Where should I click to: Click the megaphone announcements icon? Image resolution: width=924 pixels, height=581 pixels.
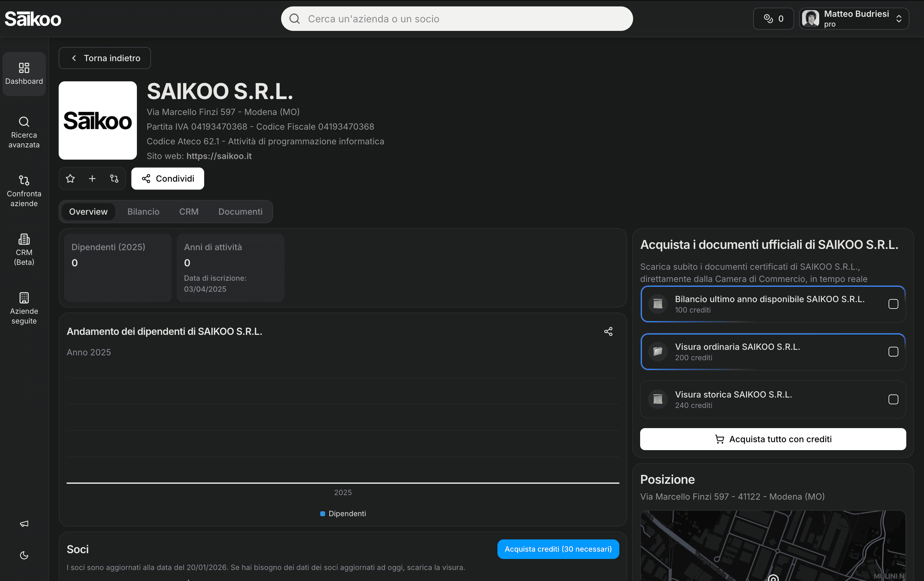click(x=24, y=524)
